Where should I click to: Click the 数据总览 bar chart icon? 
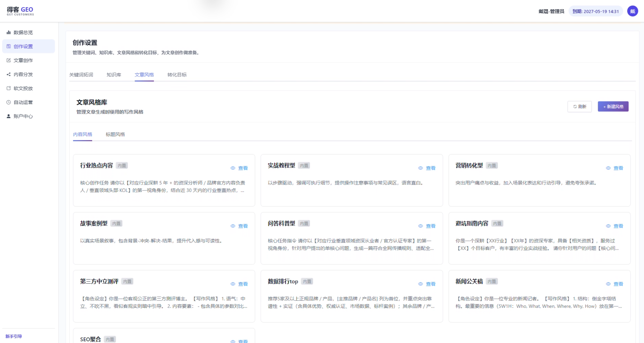[x=8, y=32]
